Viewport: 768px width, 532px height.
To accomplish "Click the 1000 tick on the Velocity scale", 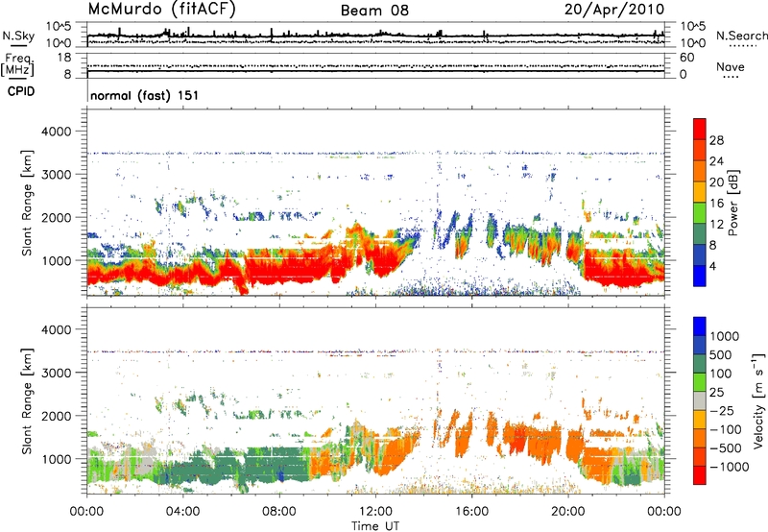I will [x=725, y=336].
